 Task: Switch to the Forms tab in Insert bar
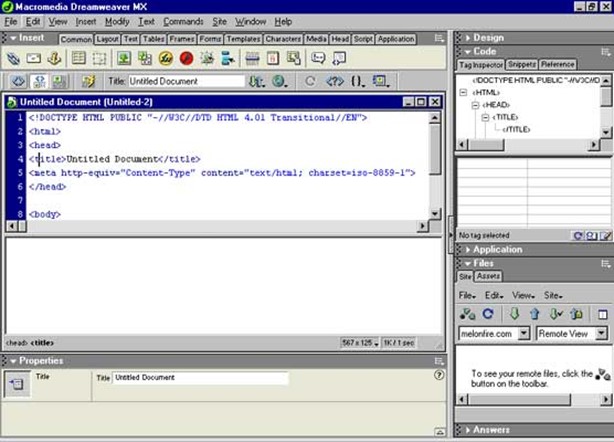tap(210, 39)
